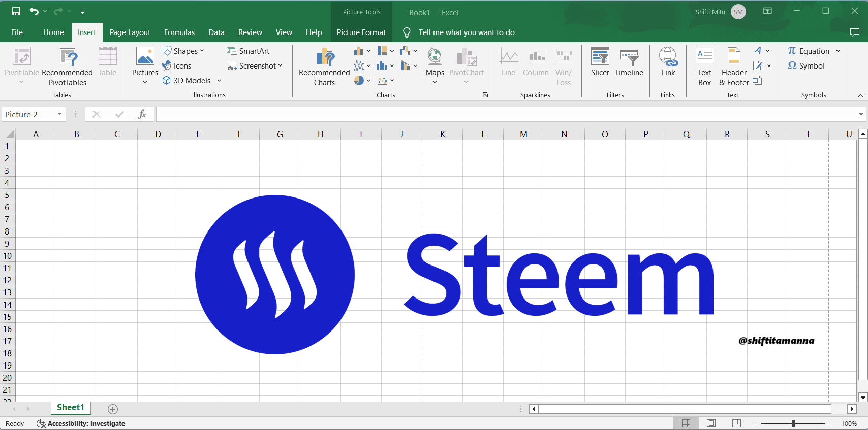
Task: Open the File tab
Action: (x=17, y=32)
